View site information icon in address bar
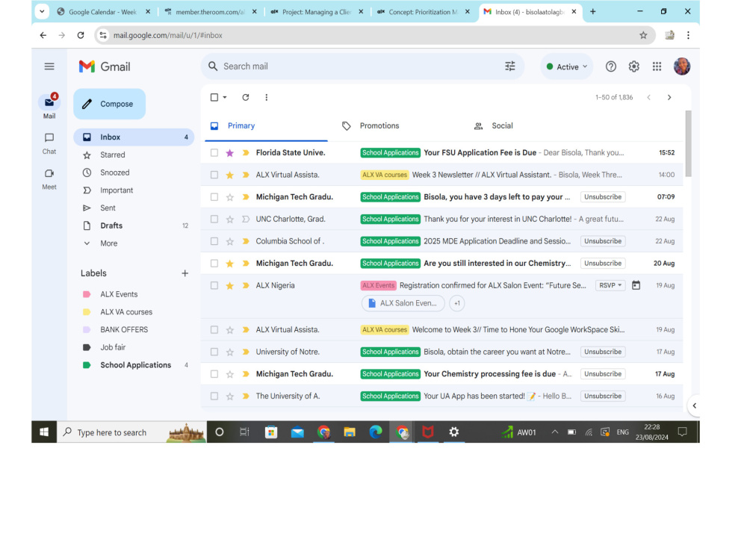This screenshot has height=560, width=747. pos(103,35)
